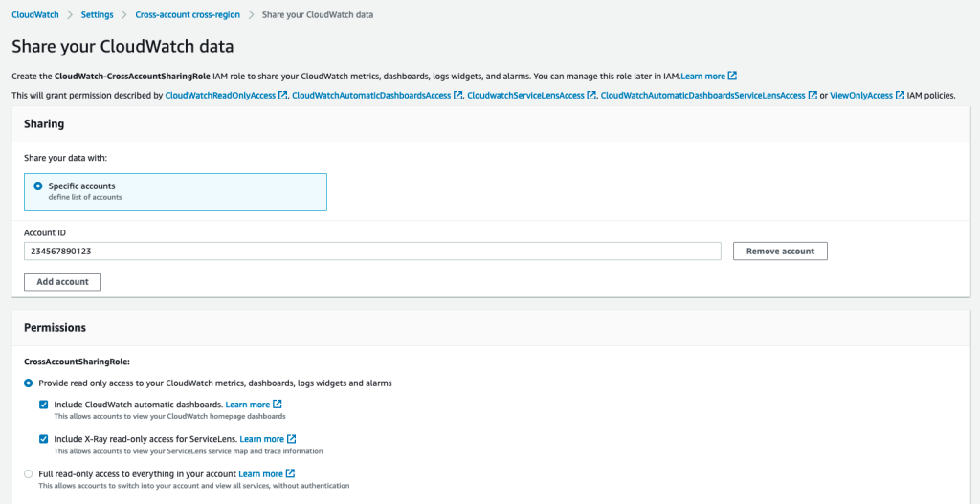
Task: Click the 'Share your data with:' label
Action: [66, 158]
